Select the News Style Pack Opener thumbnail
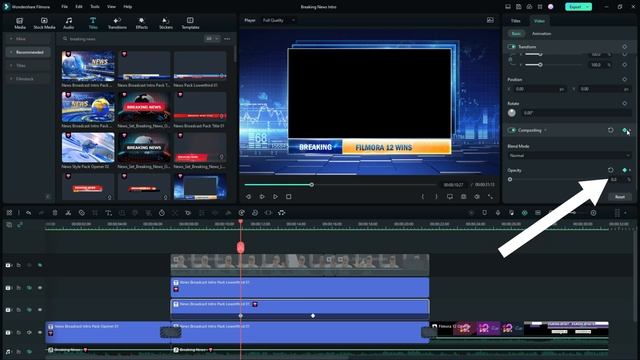This screenshot has height=360, width=640. point(88,148)
